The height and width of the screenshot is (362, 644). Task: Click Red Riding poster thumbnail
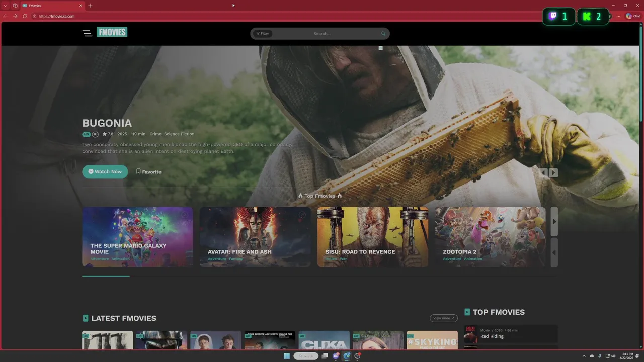click(x=471, y=334)
